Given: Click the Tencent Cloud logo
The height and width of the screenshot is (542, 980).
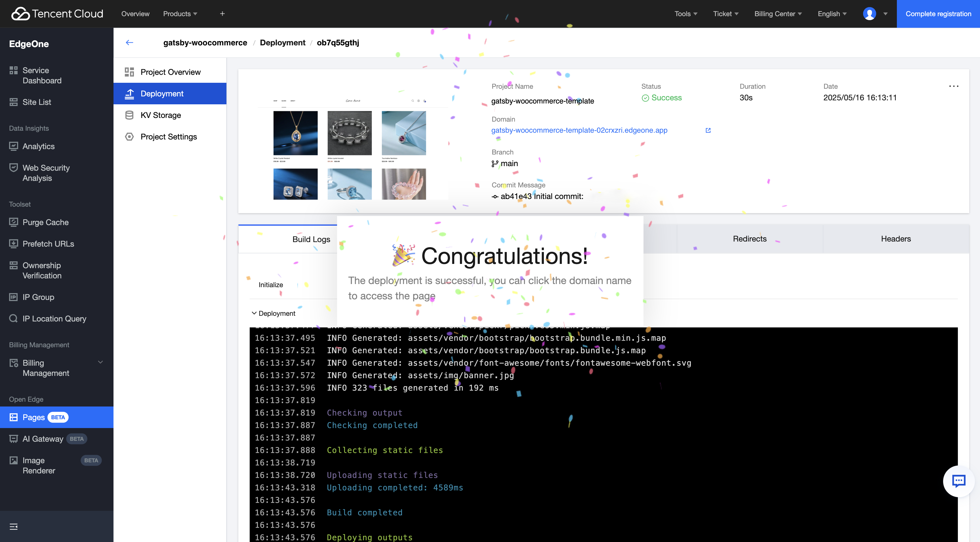Looking at the screenshot, I should tap(57, 14).
